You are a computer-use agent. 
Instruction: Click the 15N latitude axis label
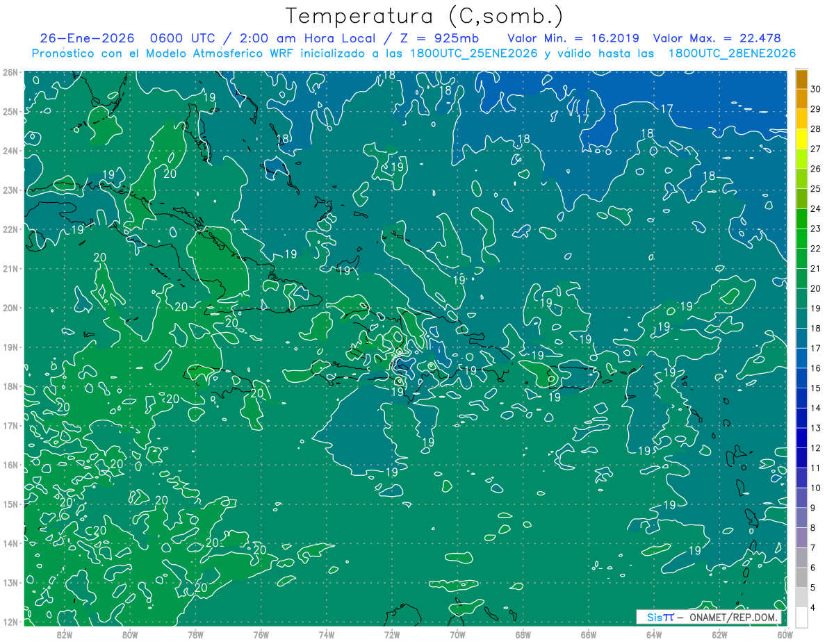coord(10,504)
